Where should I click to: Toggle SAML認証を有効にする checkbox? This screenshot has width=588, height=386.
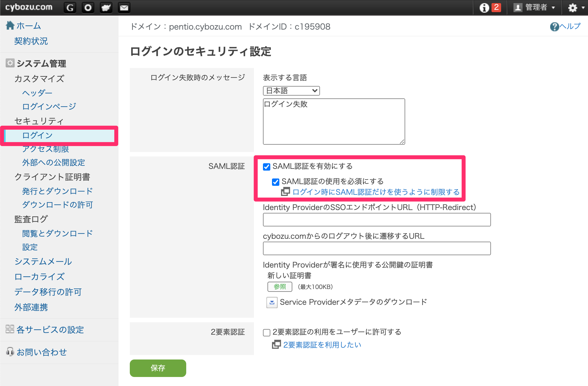pyautogui.click(x=267, y=167)
